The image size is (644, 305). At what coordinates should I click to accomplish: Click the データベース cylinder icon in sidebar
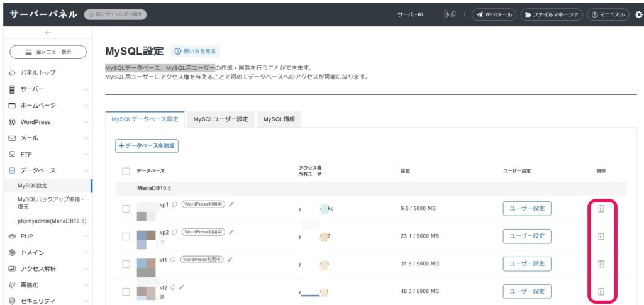point(13,170)
